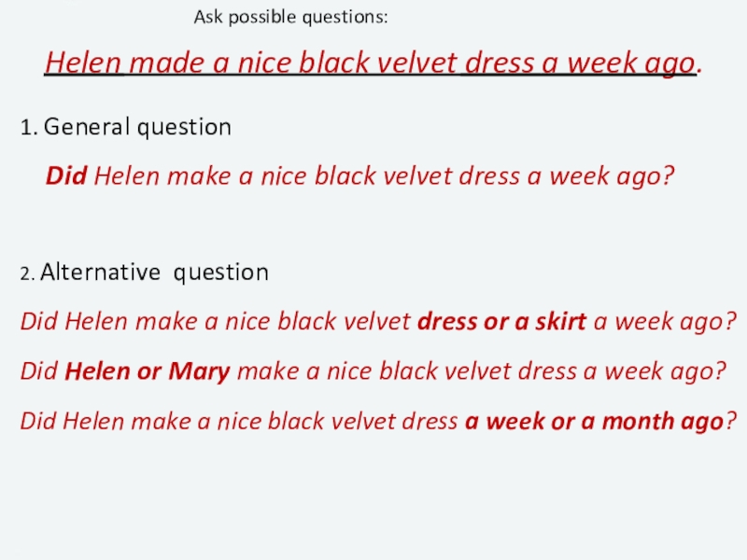The height and width of the screenshot is (560, 747).
Task: Click the bold phrase "a week or a month ago"
Action: click(x=593, y=420)
